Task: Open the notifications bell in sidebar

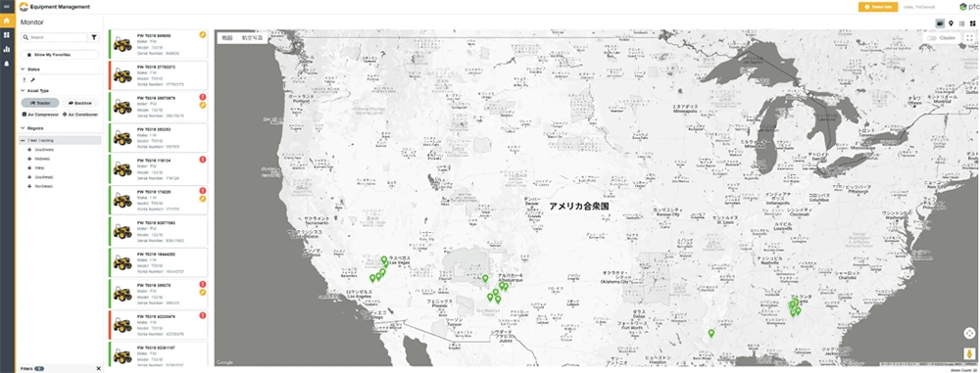Action: click(x=7, y=63)
